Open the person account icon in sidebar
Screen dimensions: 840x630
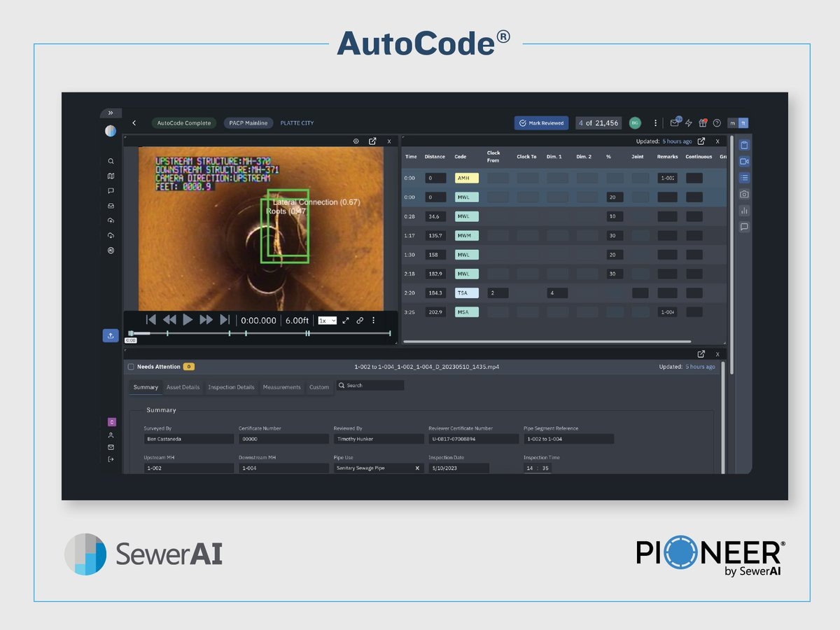coord(111,435)
